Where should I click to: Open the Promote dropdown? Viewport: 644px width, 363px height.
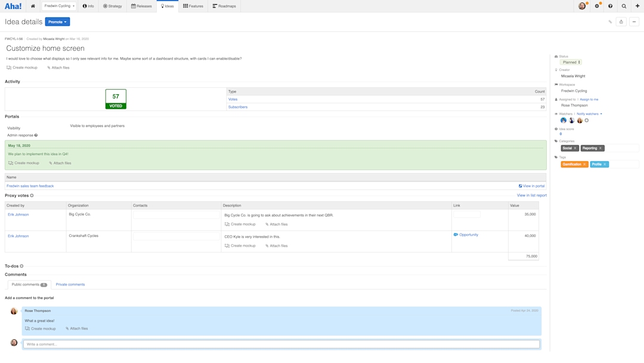click(57, 21)
